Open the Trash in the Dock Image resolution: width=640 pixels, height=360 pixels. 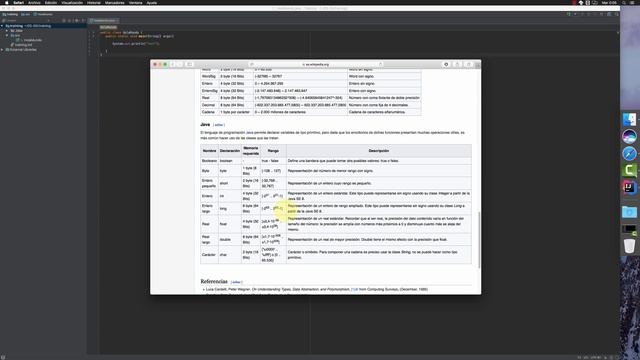pyautogui.click(x=629, y=246)
